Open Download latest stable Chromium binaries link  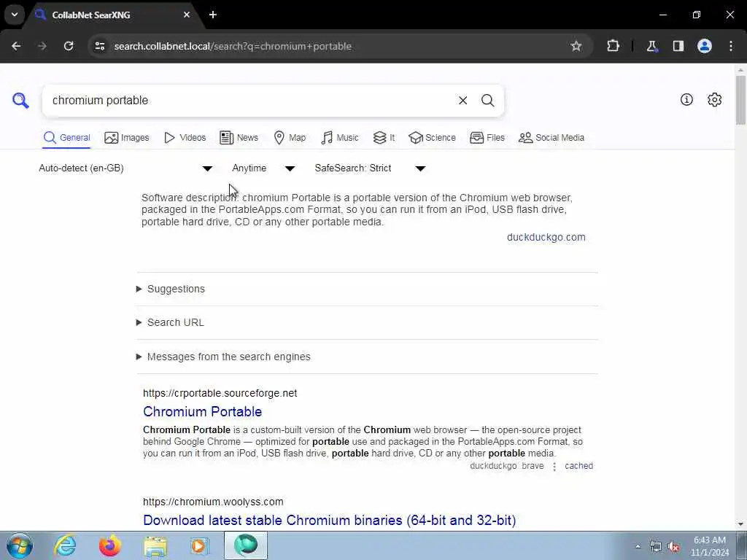330,520
